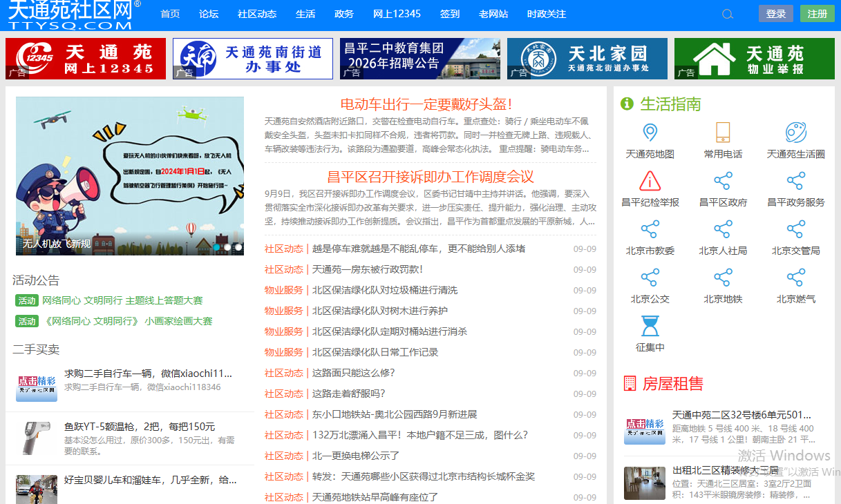This screenshot has width=841, height=504.
Task: Open 天通苑地铁站早高峰有座位了 article
Action: (x=375, y=497)
